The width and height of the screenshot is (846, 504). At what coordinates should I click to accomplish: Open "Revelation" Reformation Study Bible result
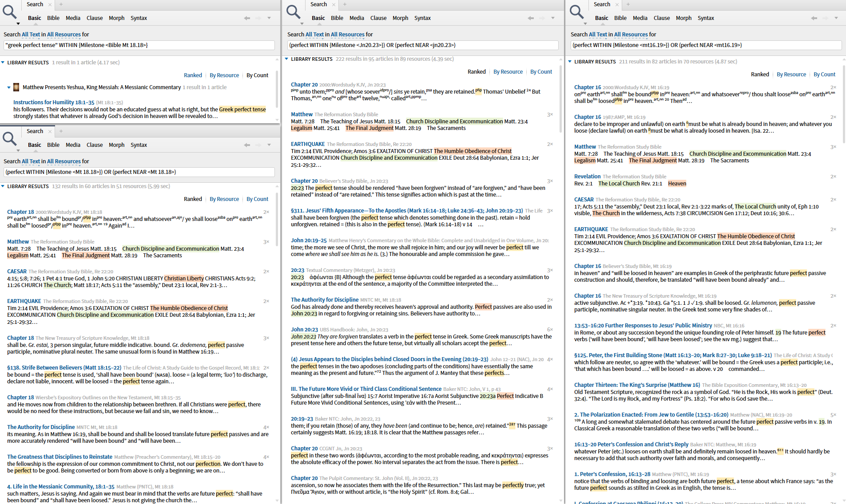point(587,177)
